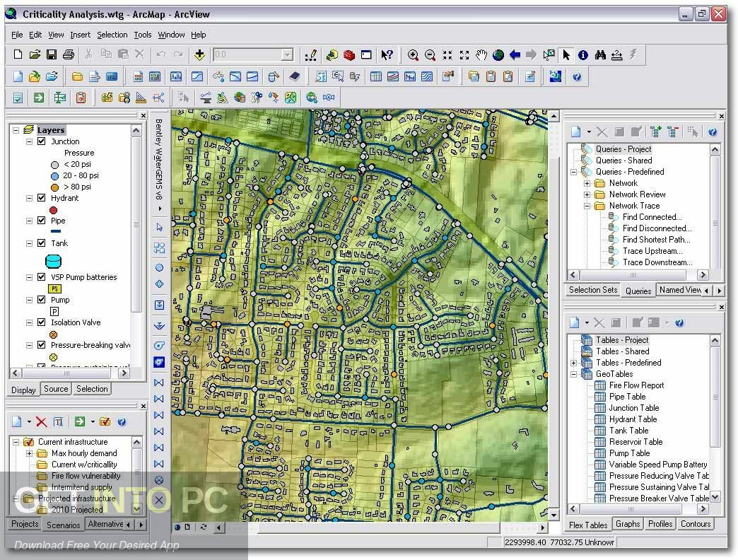The width and height of the screenshot is (738, 560).
Task: Click the help icon in Flex Tables panel
Action: pyautogui.click(x=679, y=323)
